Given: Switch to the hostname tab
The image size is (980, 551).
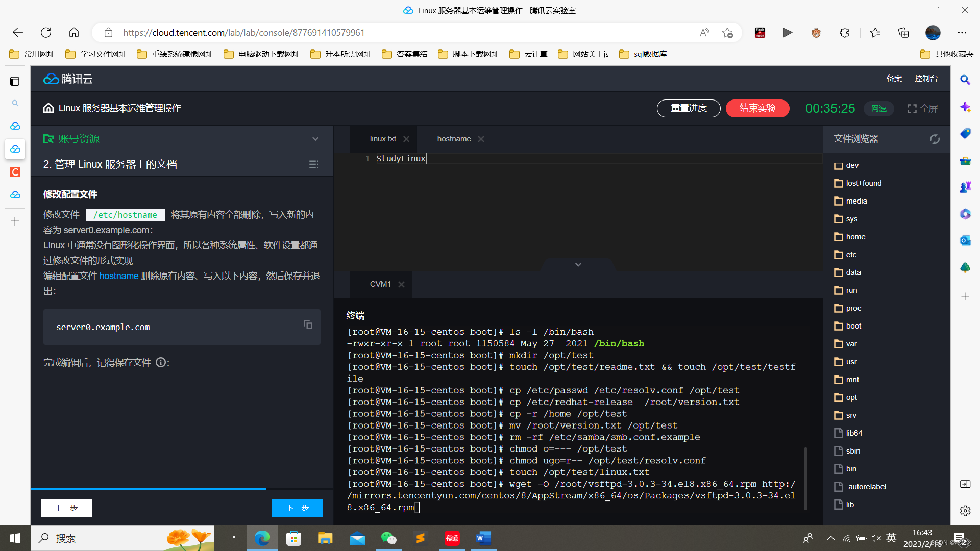Looking at the screenshot, I should click(454, 139).
